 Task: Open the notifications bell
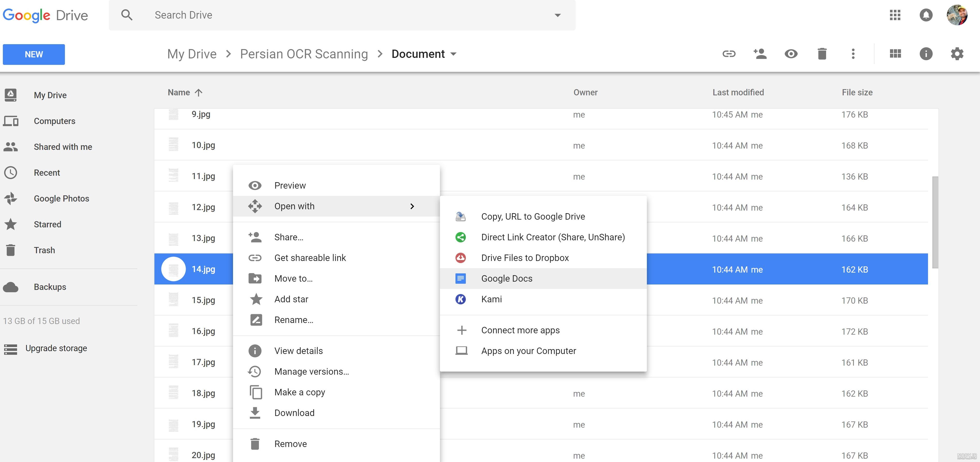click(926, 15)
